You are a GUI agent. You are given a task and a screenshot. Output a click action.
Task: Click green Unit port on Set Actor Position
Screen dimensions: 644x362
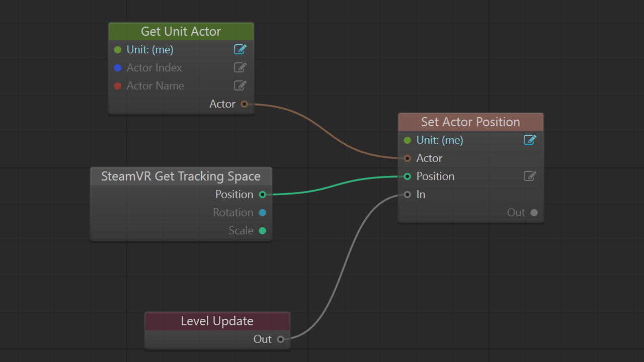408,140
